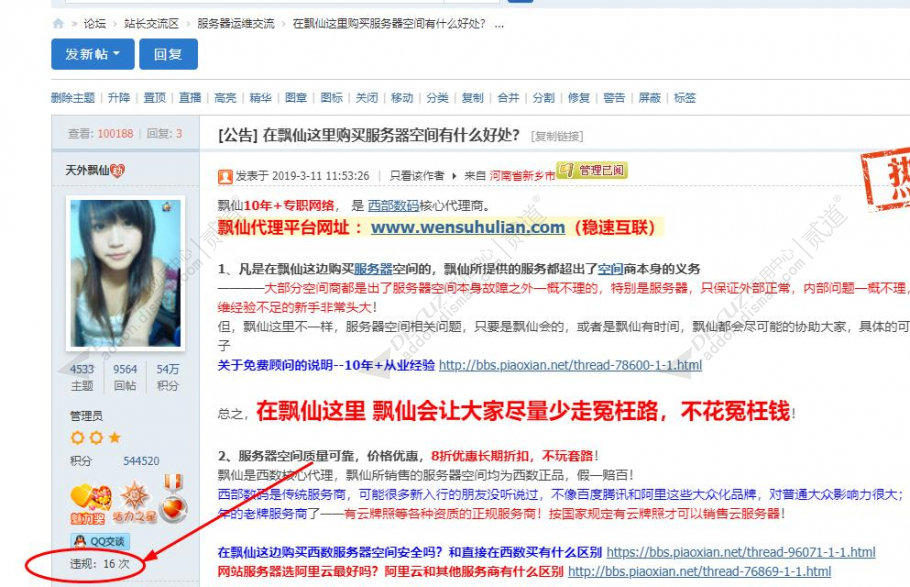Select 升降 moderation action
This screenshot has width=910, height=587.
(119, 98)
